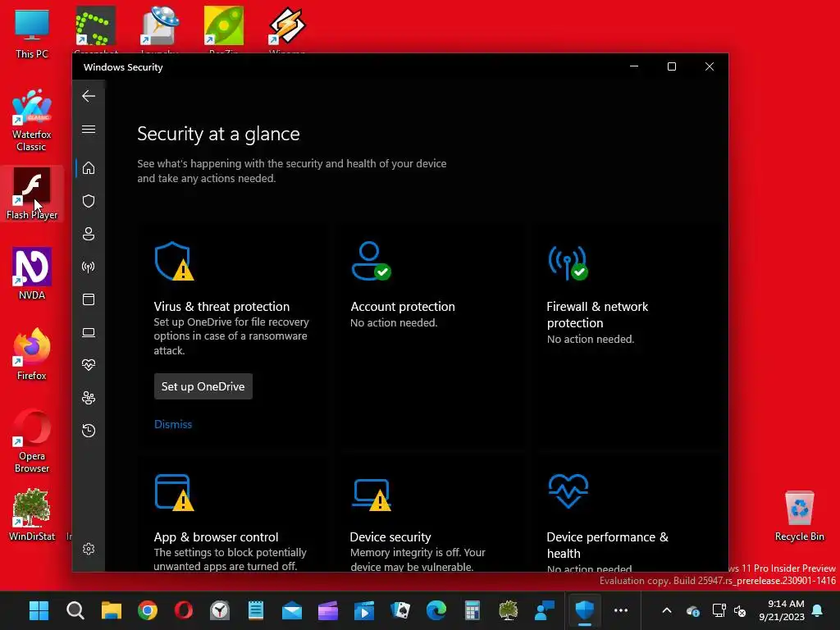Screen dimensions: 840x630
Task: Launch Google Chrome from the taskbar
Action: pos(148,610)
